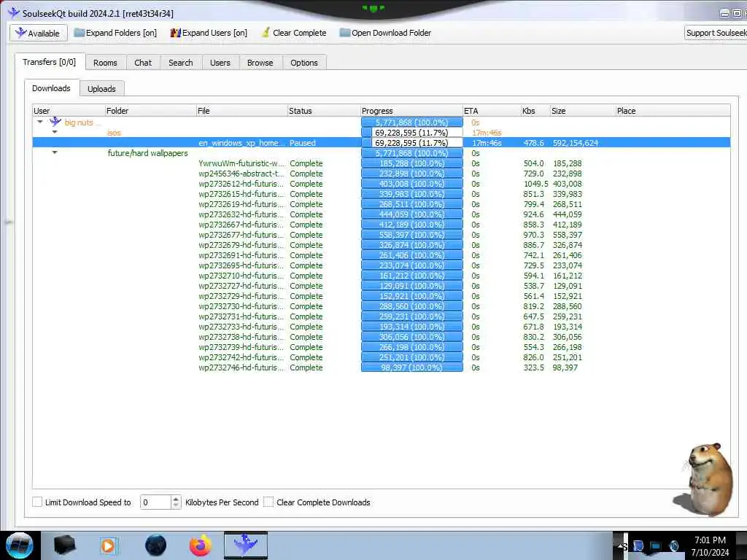747x560 pixels.
Task: Click the isos folder name
Action: coord(114,133)
